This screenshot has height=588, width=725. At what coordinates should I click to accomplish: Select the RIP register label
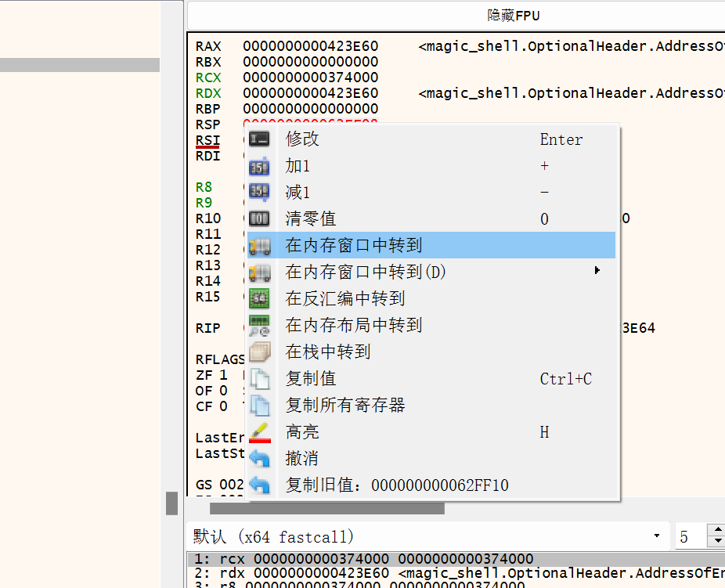tap(208, 328)
